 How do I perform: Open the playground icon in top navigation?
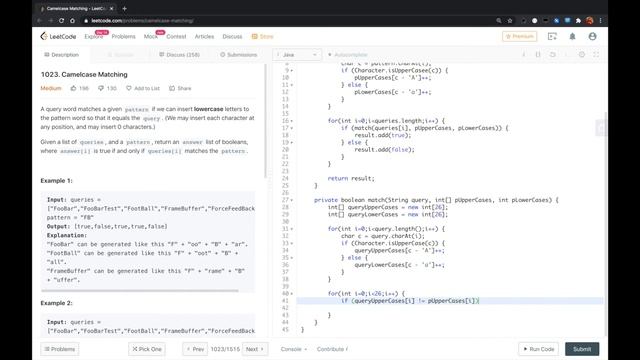[x=552, y=36]
